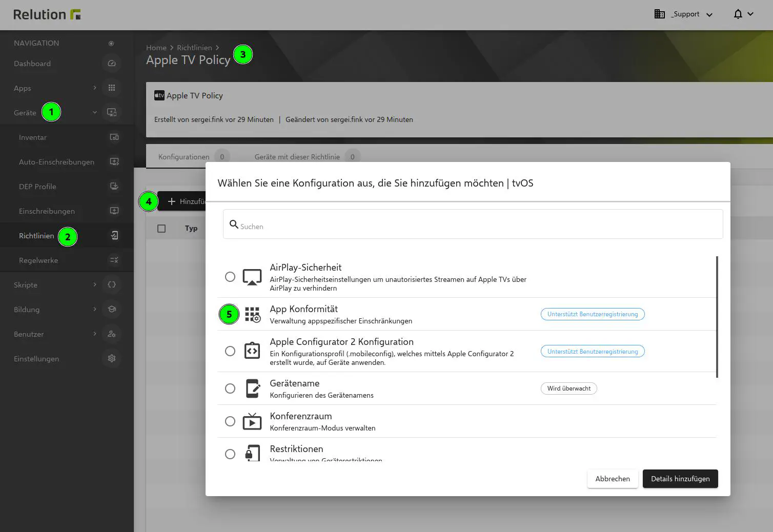Screen dimensions: 773x532
Task: Click the Details hinzufügen button
Action: coord(680,478)
